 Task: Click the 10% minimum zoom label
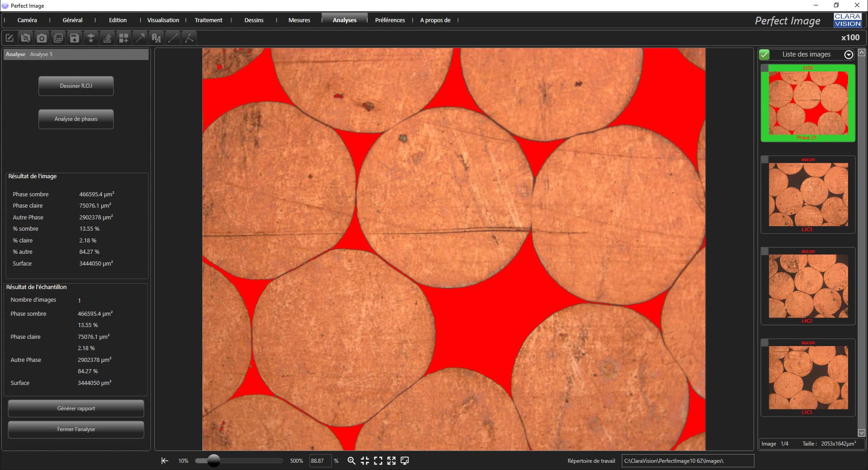click(x=183, y=461)
